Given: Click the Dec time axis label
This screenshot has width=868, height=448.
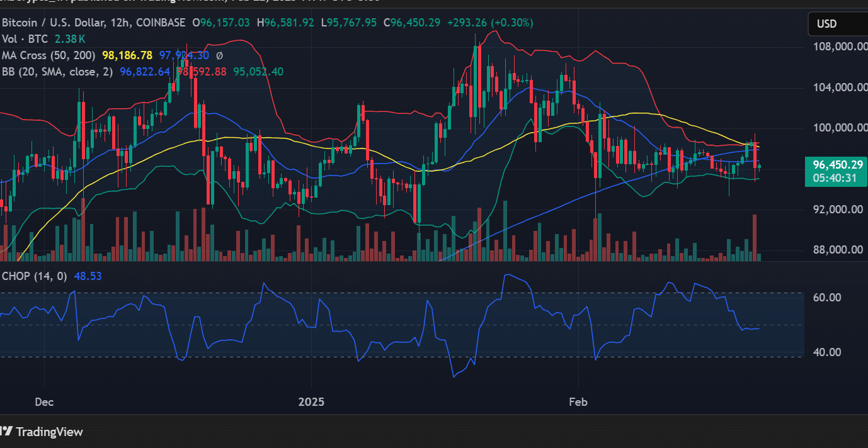Looking at the screenshot, I should (45, 401).
